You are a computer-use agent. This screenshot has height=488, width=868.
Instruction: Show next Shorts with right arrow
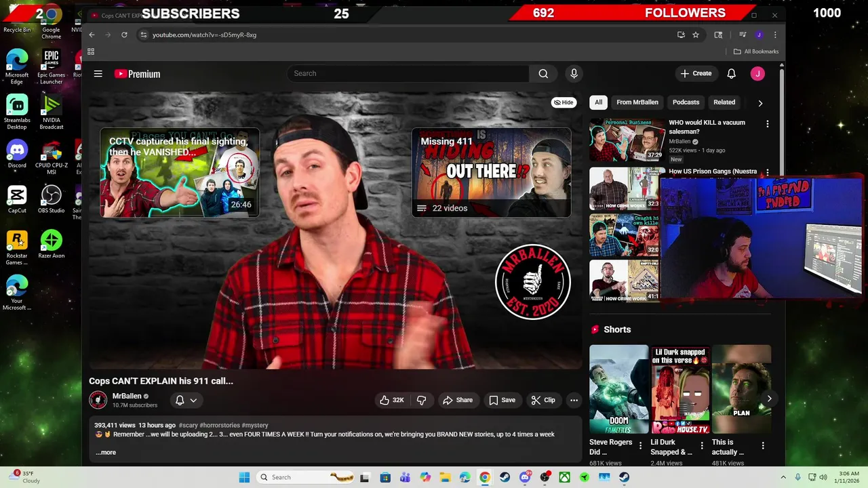[x=769, y=399]
